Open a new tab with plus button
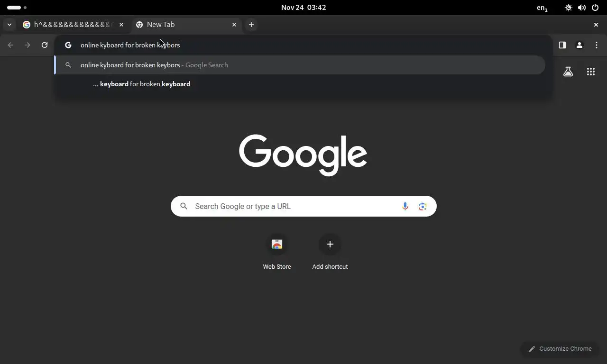This screenshot has height=364, width=607. pyautogui.click(x=251, y=25)
